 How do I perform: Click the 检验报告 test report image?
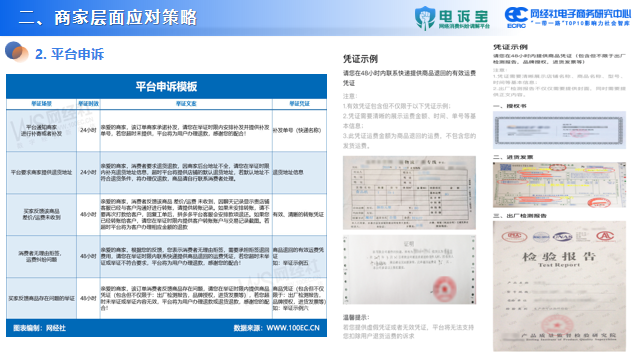(559, 286)
